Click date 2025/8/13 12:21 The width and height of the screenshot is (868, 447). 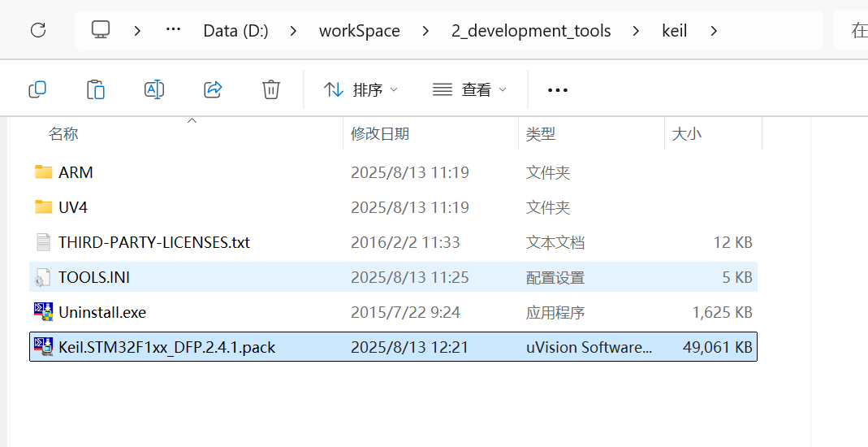coord(410,347)
